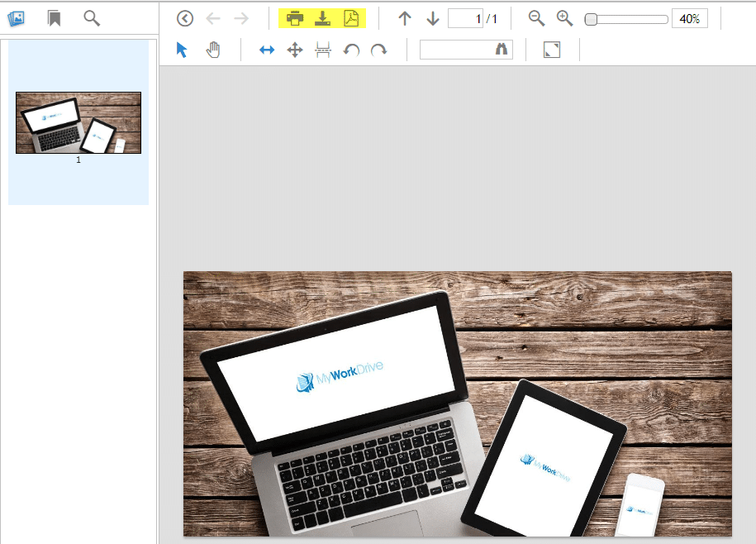Select the arrow pointer tool
Screen dimensions: 756x544
click(x=182, y=50)
